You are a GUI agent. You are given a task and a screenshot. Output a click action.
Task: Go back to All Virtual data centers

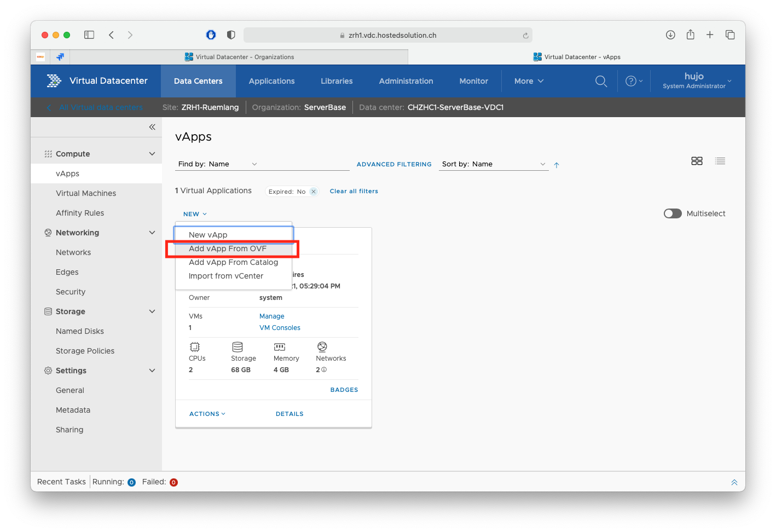tap(95, 107)
